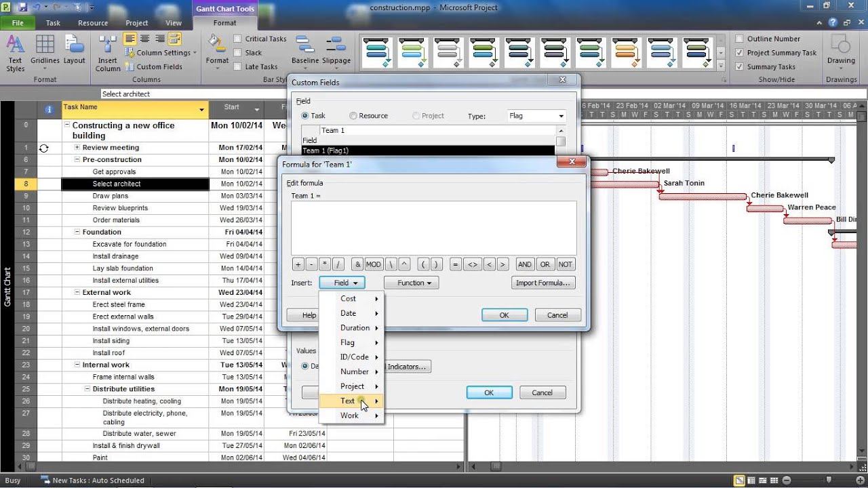
Task: Enable the Outline Number checkbox
Action: [740, 39]
